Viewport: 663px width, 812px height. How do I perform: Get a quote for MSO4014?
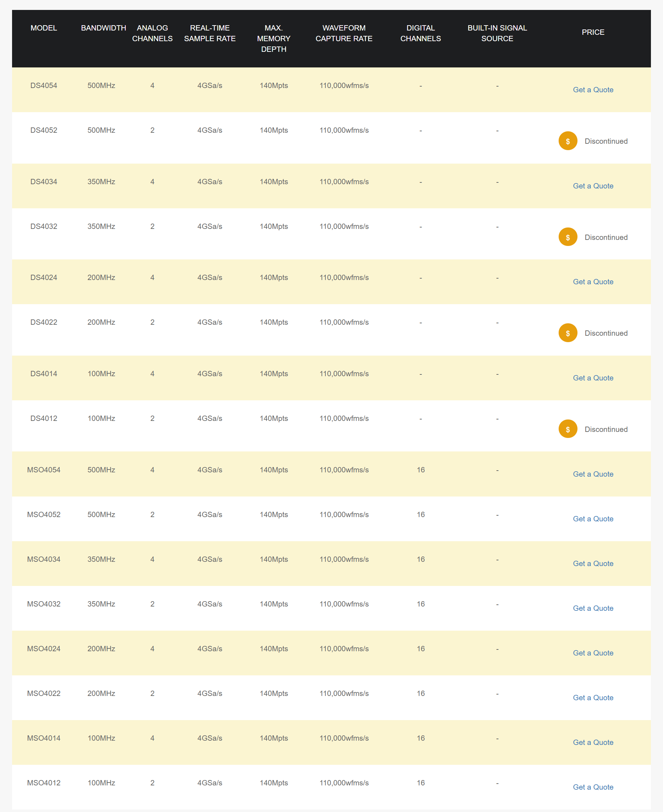pos(593,742)
